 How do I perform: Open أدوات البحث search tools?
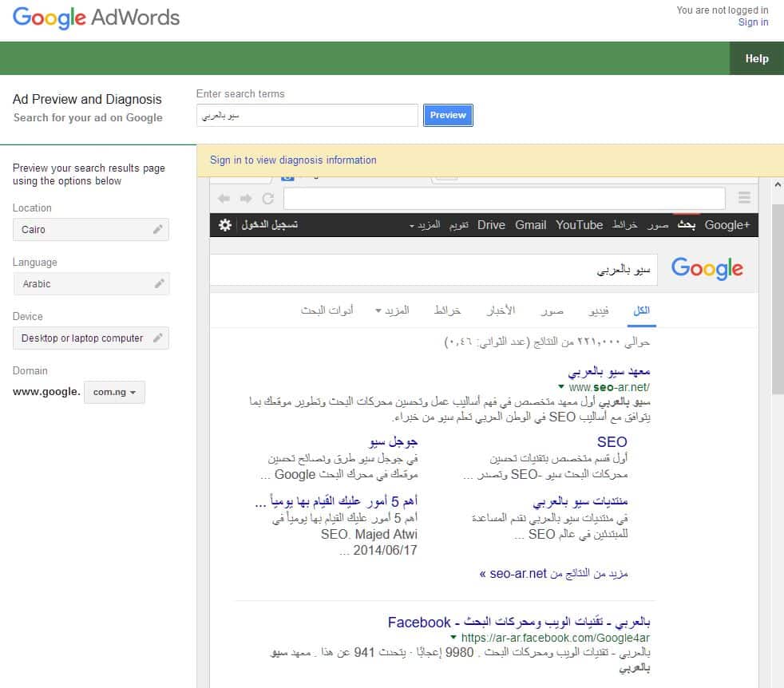(x=327, y=310)
